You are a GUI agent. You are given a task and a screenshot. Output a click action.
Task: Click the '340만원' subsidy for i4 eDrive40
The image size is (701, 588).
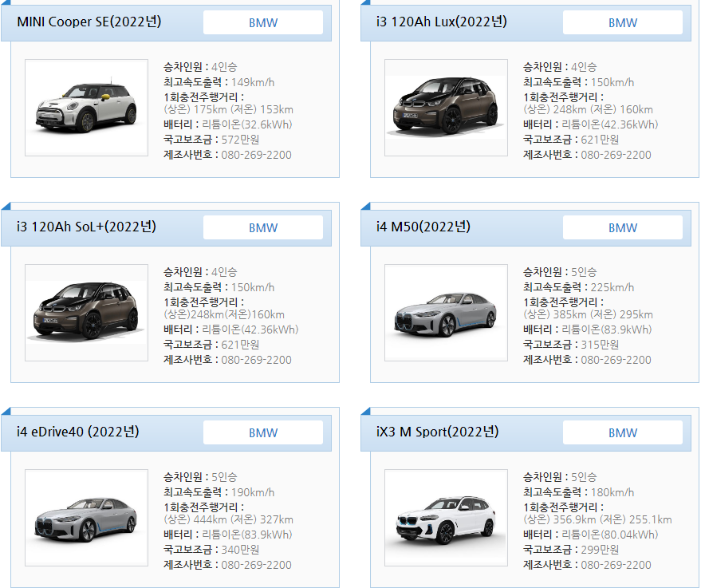tap(240, 550)
